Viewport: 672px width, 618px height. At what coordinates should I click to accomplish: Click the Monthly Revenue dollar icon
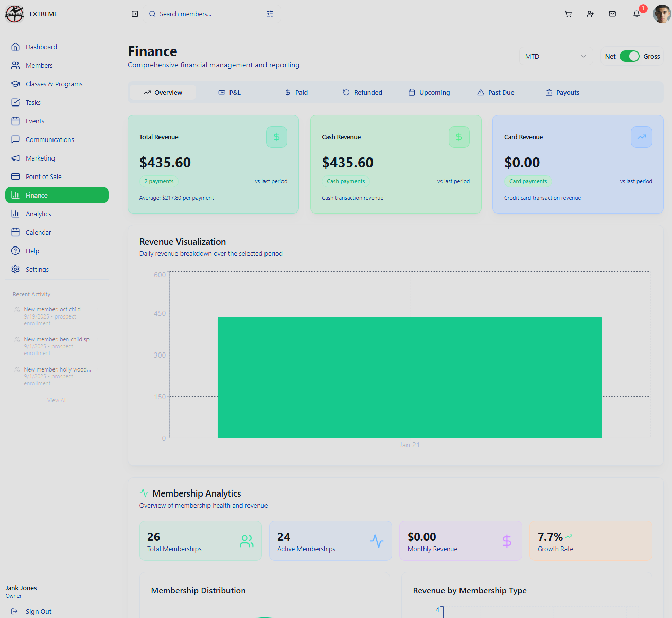[507, 541]
